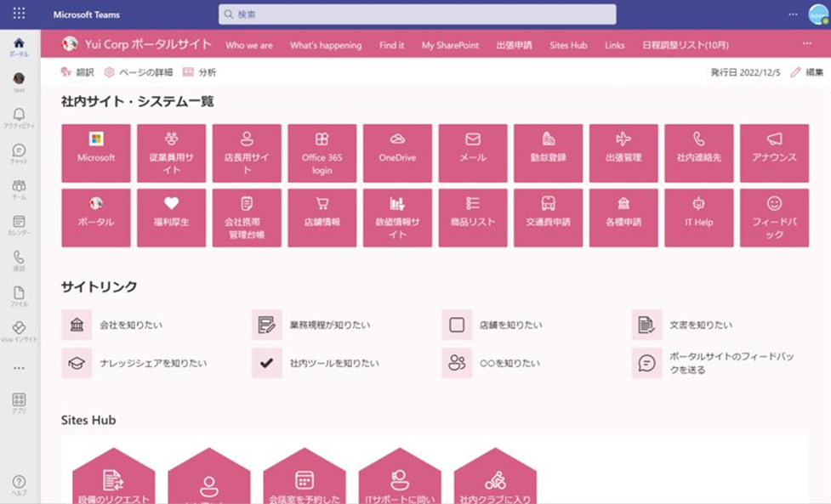Open 社内ツールを知りたい link
The image size is (831, 504).
tap(316, 363)
